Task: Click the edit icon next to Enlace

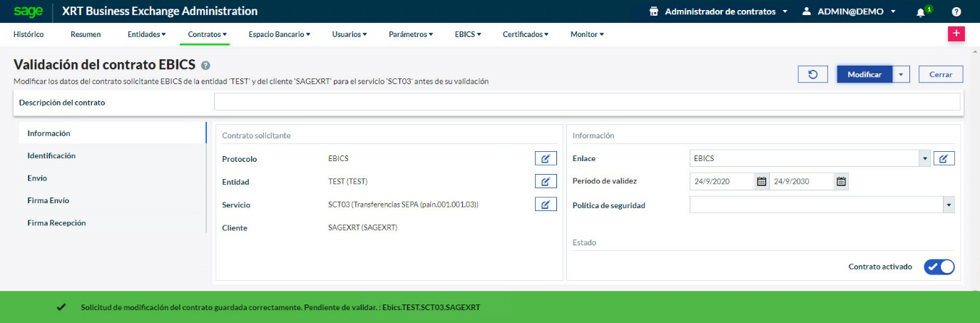Action: (944, 158)
